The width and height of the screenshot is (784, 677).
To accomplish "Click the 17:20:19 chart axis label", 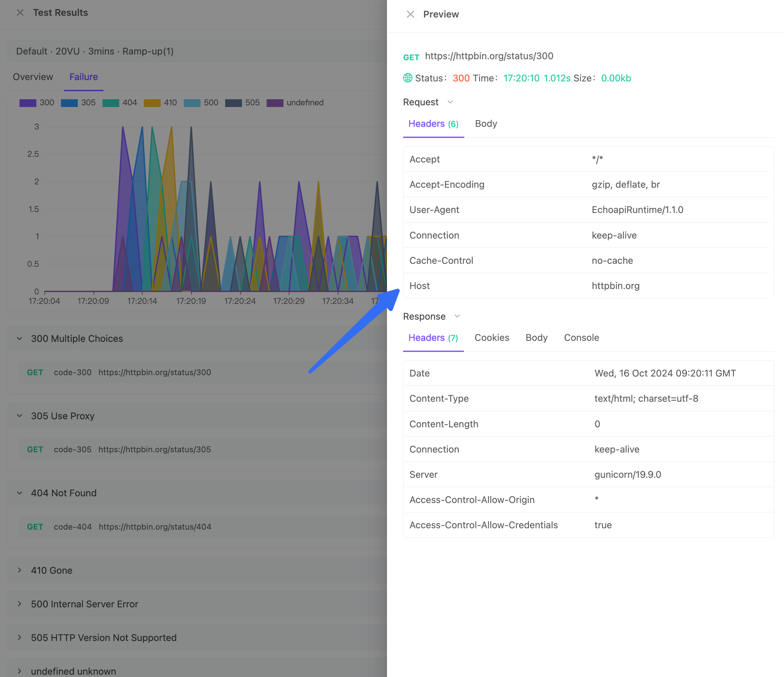I will point(191,301).
